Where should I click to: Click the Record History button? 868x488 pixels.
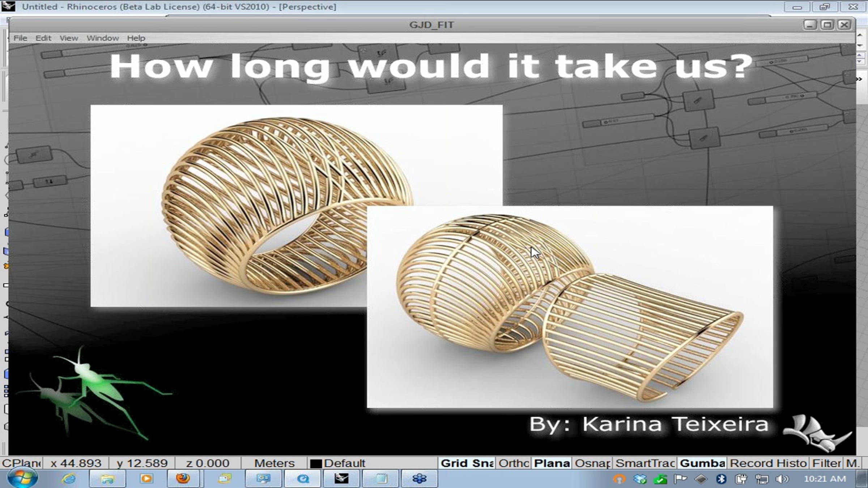pos(768,463)
